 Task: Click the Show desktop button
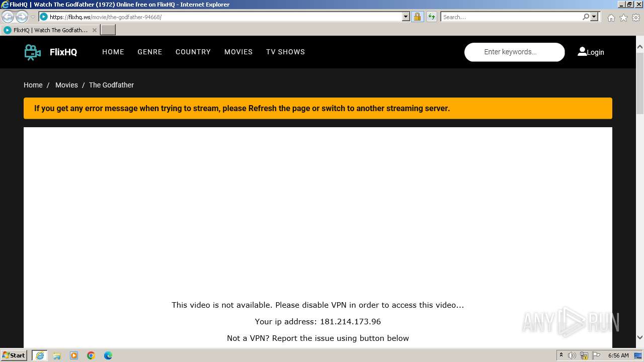pos(638,355)
